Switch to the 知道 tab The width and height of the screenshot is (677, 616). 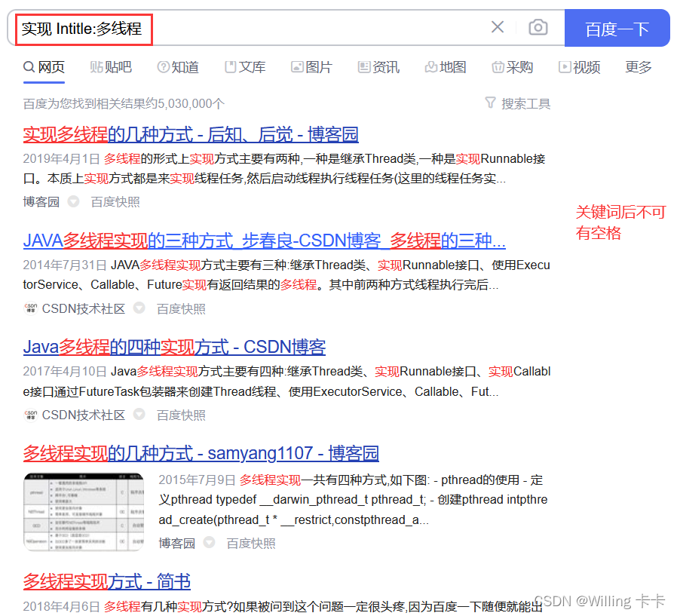point(177,67)
